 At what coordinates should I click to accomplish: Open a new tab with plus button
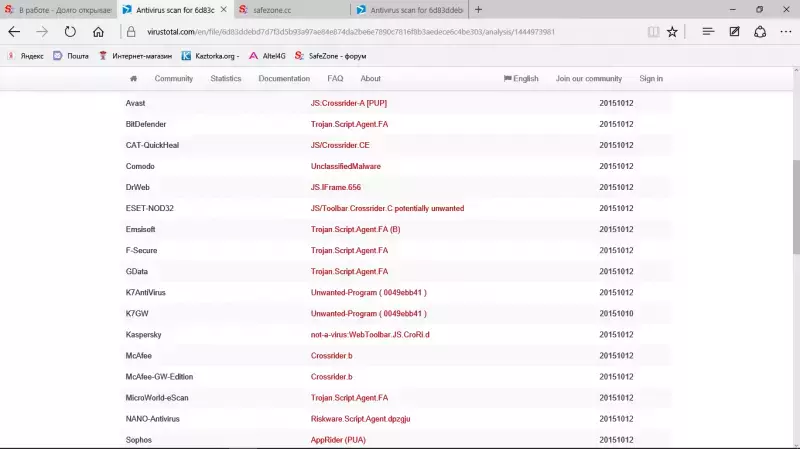point(478,10)
